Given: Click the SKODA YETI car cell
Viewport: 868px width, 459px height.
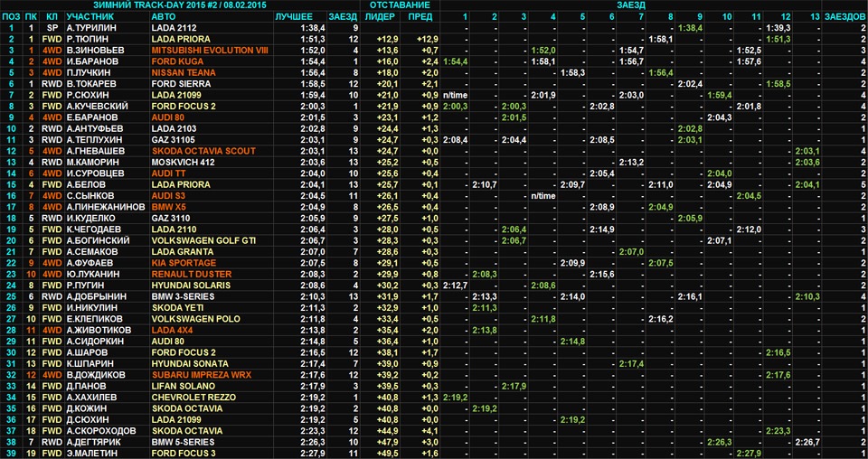Looking at the screenshot, I should click(177, 308).
